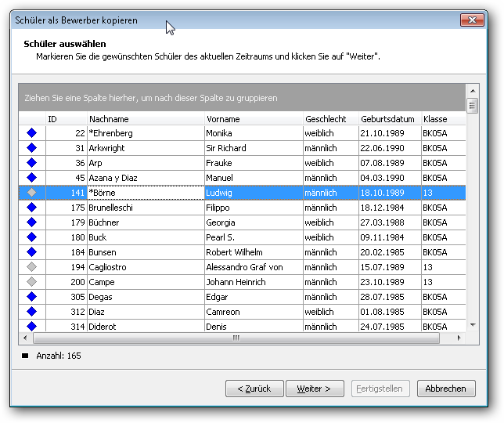Go back with the Zurück button
The height and width of the screenshot is (423, 504).
[x=254, y=389]
